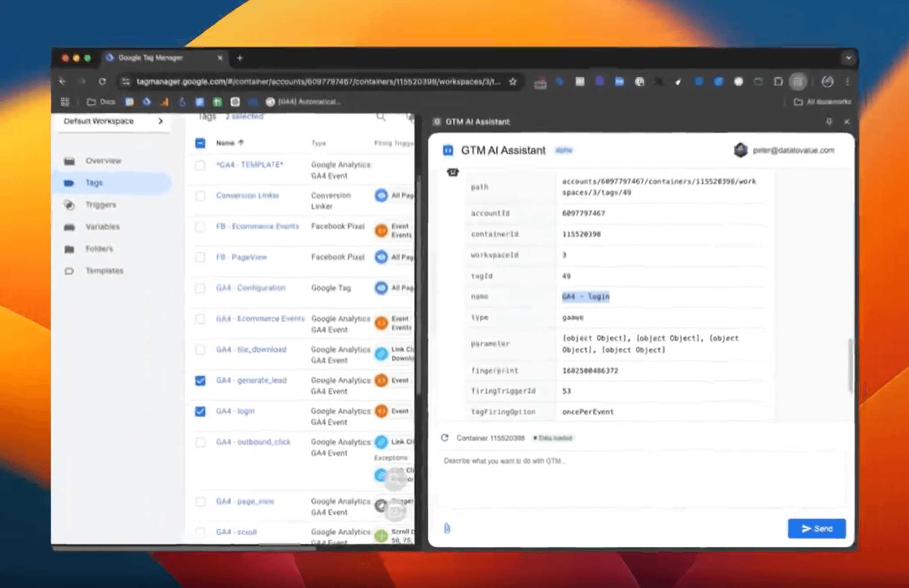The image size is (909, 588).
Task: Click All Pages trigger icon for Conversion Linker
Action: coord(381,196)
